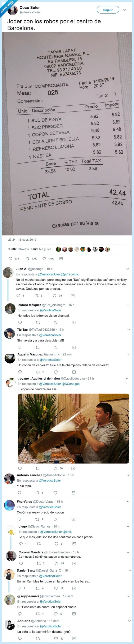Open options chevron on Agustín Vázquez's reply
Screen dimensions: 134x644
(x=128, y=354)
